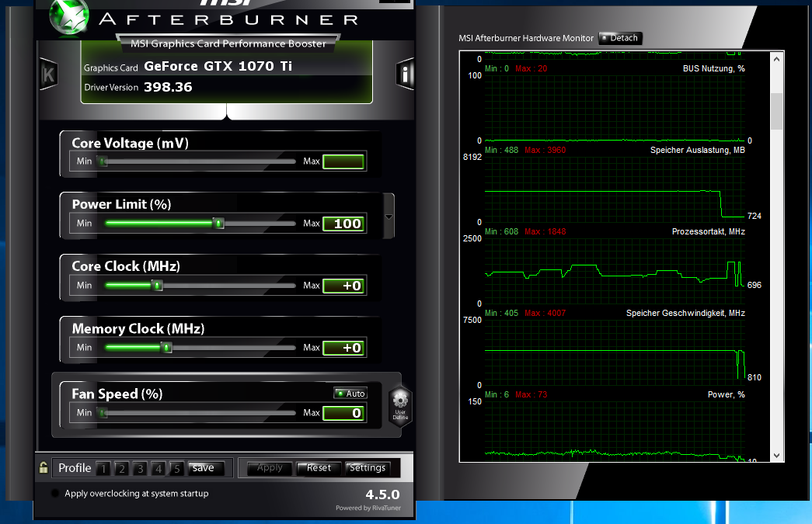Click the Core Voltage slider handle

tap(103, 161)
